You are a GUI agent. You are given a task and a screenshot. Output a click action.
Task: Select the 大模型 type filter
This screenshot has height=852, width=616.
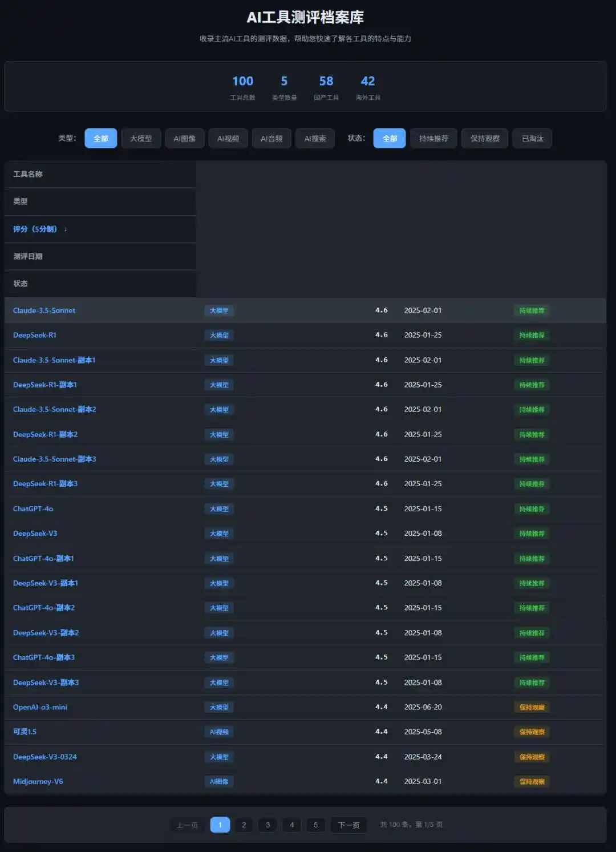(x=141, y=138)
